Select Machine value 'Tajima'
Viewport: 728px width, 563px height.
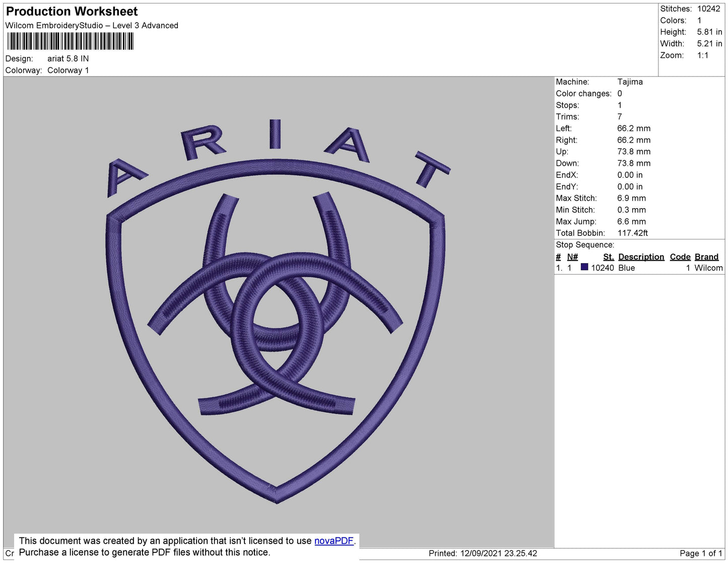point(630,82)
